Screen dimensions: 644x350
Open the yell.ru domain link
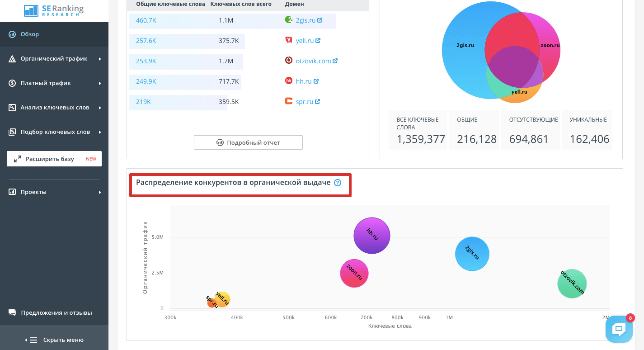(305, 41)
